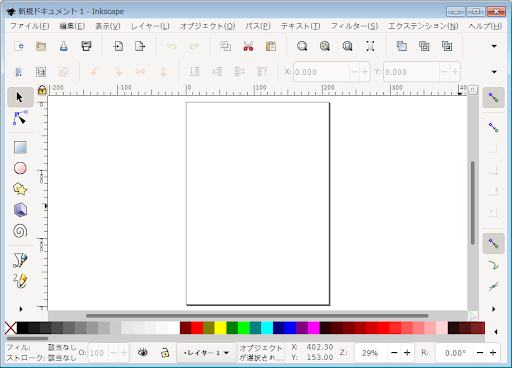Select all objects icon
This screenshot has width=512, height=368.
click(x=19, y=72)
